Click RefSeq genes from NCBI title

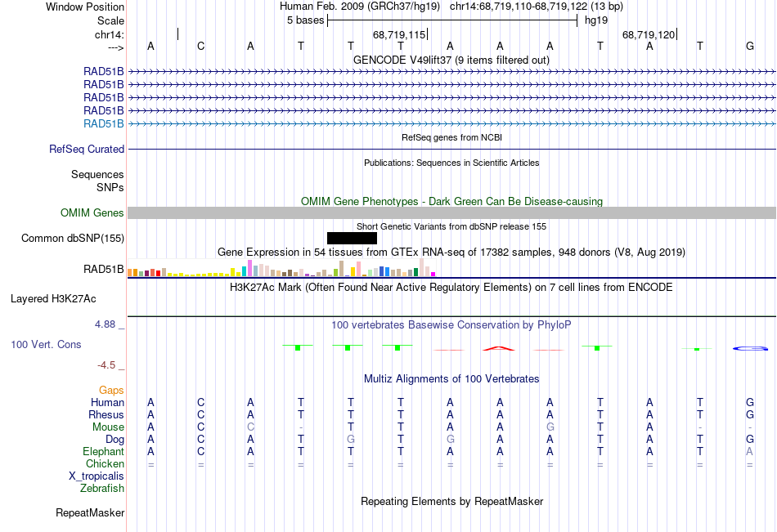[452, 137]
